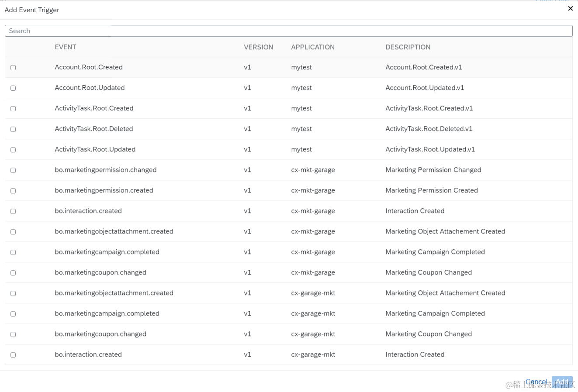Screen dimensions: 578x392
Task: Check bo.interaction.created checkbox for cx-mkt-garage
Action: (13, 211)
